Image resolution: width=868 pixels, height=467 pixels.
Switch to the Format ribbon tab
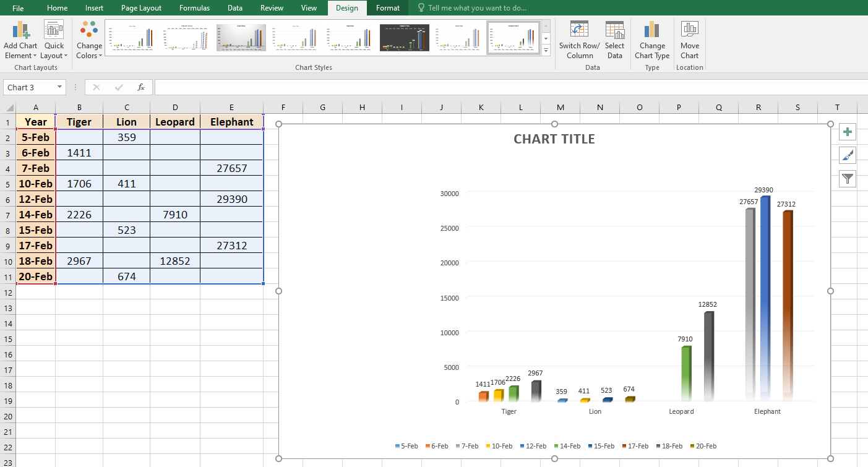(388, 8)
